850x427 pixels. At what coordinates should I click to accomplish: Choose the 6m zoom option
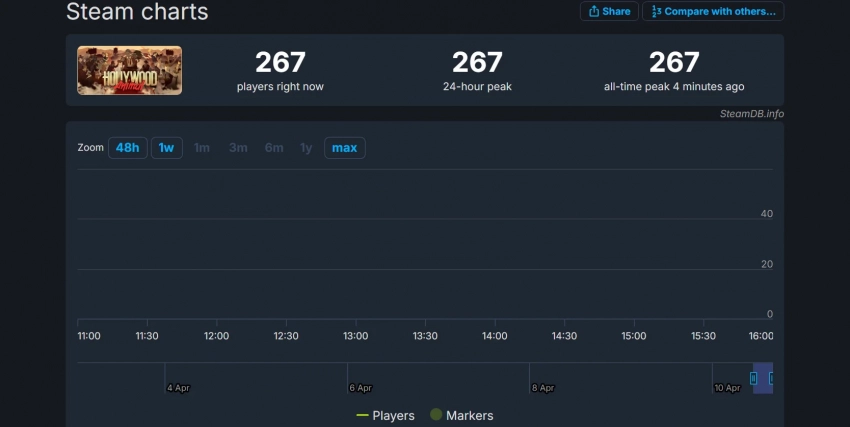tap(274, 148)
